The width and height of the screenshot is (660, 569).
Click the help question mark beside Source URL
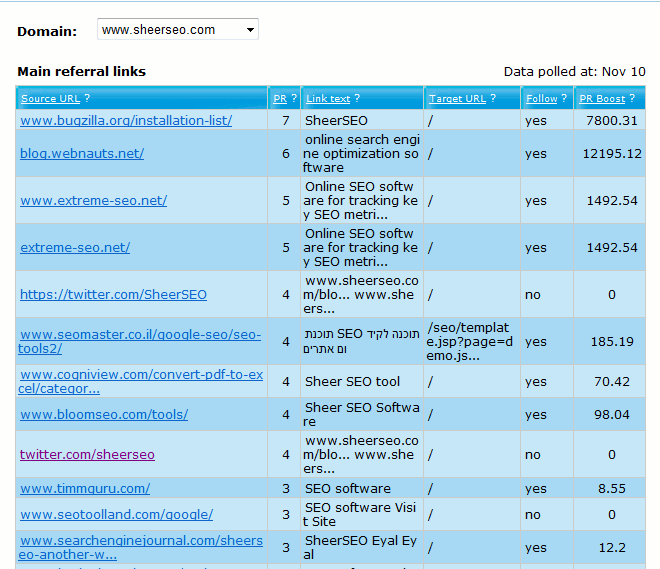(x=87, y=98)
